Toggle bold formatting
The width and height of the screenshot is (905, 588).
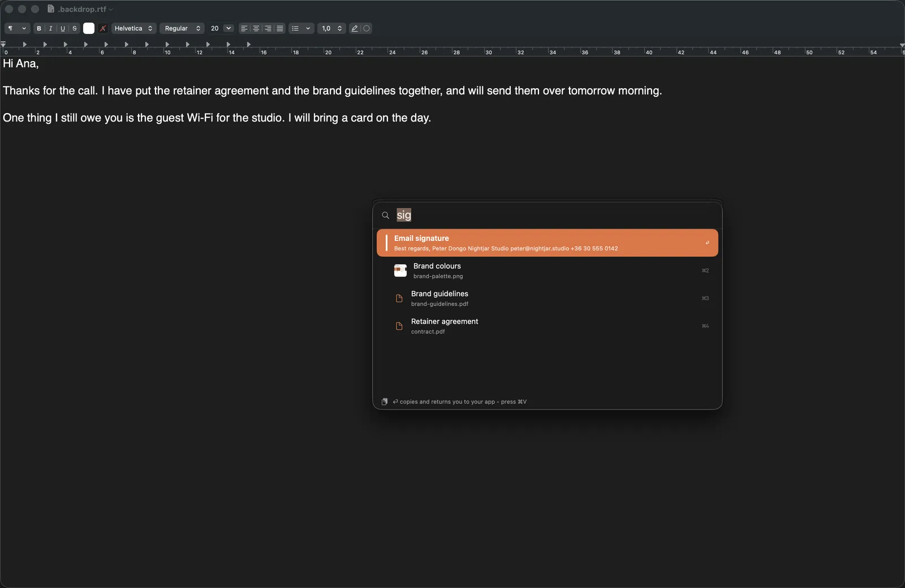point(39,28)
